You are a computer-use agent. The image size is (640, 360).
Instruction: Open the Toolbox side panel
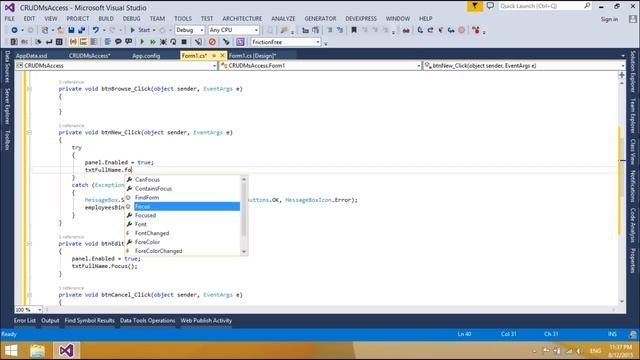[7, 140]
